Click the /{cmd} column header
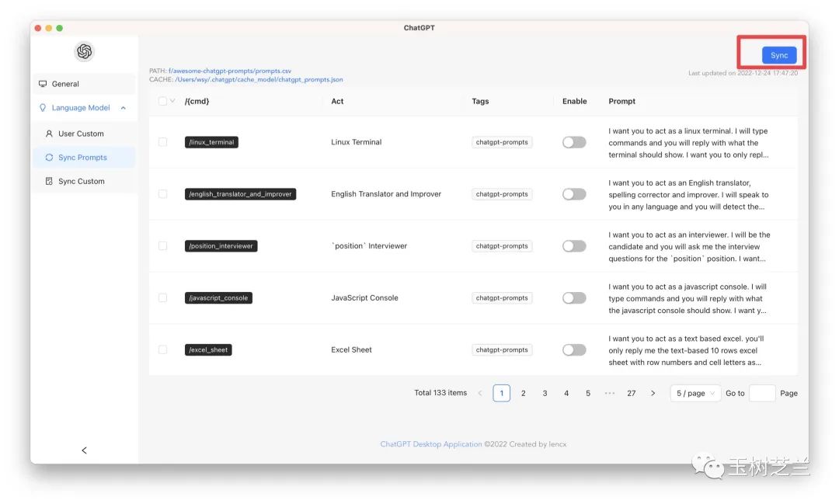The height and width of the screenshot is (504, 839). 197,101
